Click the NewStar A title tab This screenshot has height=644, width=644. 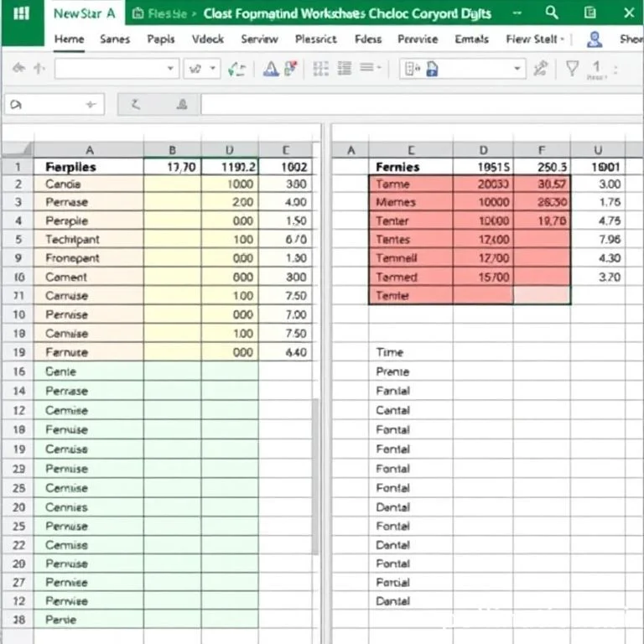84,13
